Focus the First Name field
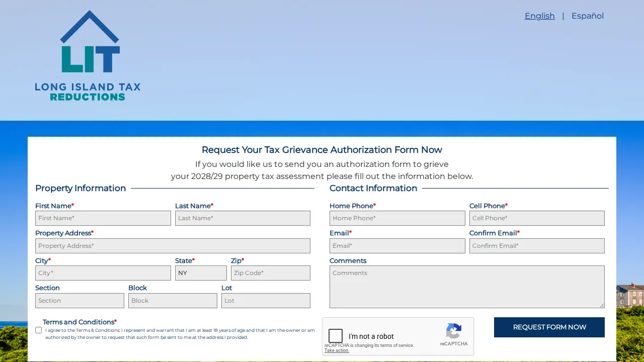The width and height of the screenshot is (644, 362). click(103, 218)
